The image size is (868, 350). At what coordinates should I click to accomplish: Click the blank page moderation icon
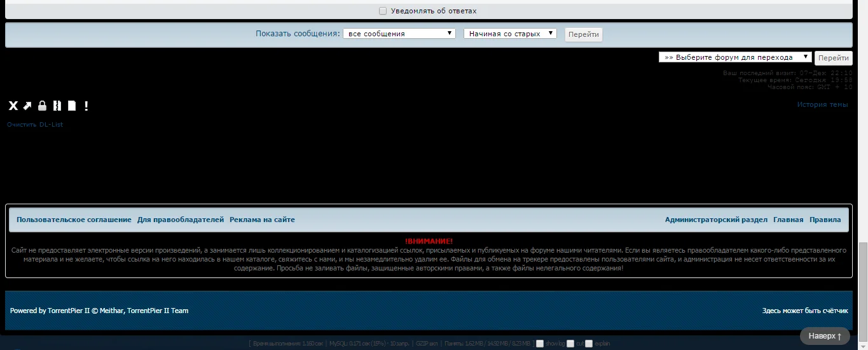click(x=72, y=106)
